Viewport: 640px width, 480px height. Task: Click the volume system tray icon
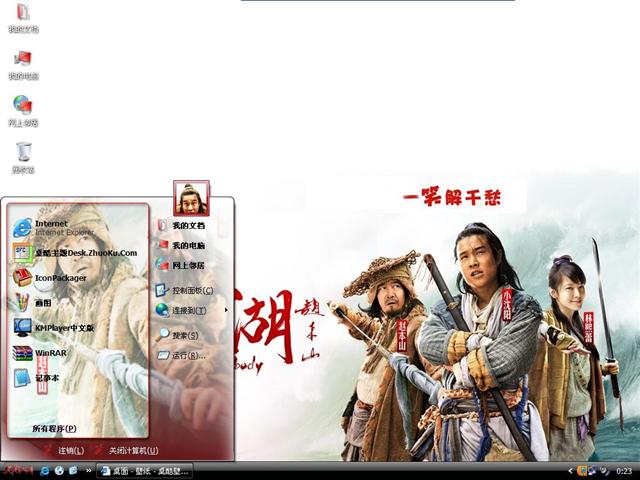(604, 471)
